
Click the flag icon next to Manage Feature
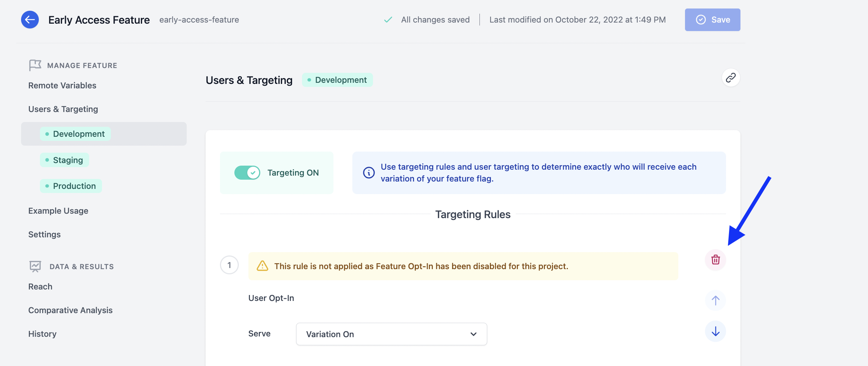(x=35, y=65)
